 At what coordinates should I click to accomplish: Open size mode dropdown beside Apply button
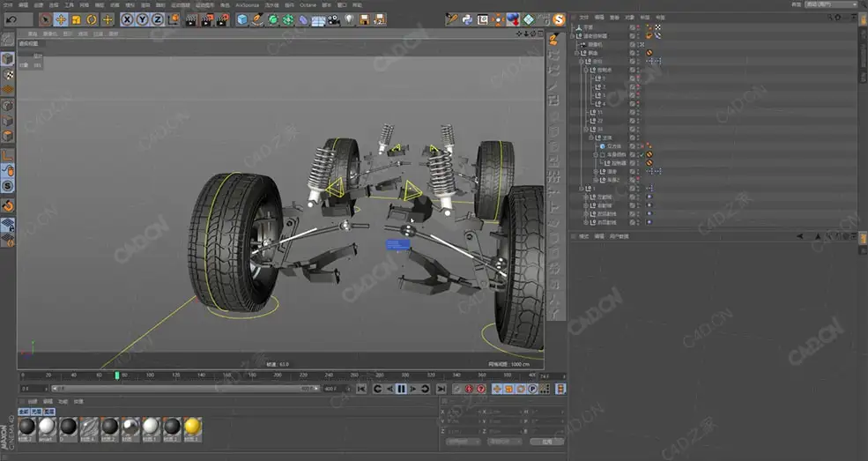pyautogui.click(x=504, y=442)
